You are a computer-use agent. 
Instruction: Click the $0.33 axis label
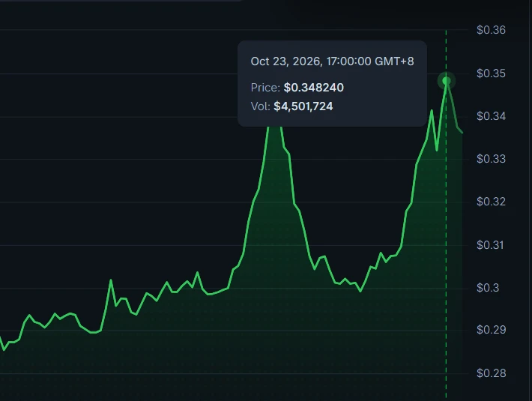pos(491,159)
